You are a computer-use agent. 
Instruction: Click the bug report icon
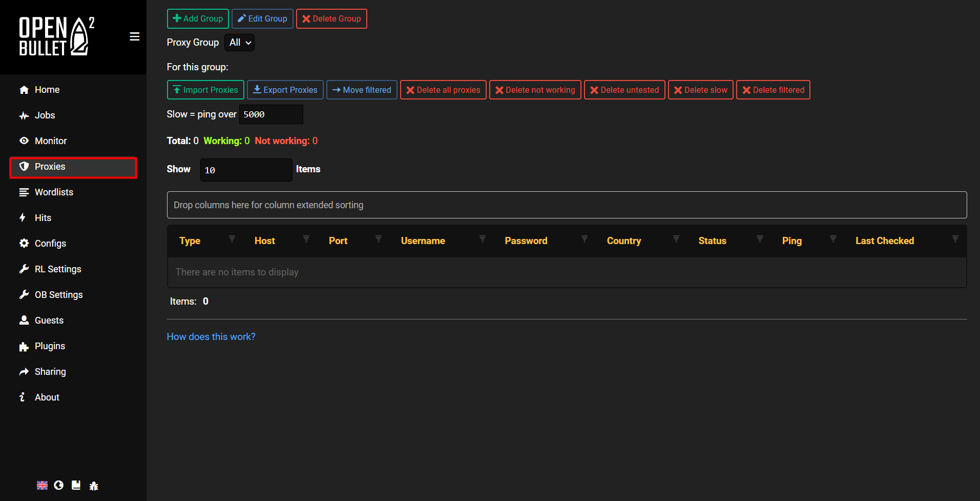pos(94,486)
